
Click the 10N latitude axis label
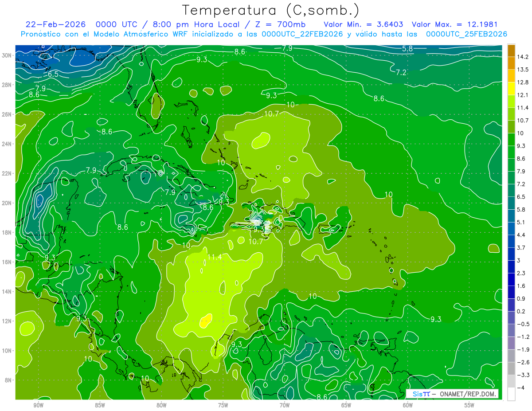click(x=8, y=351)
